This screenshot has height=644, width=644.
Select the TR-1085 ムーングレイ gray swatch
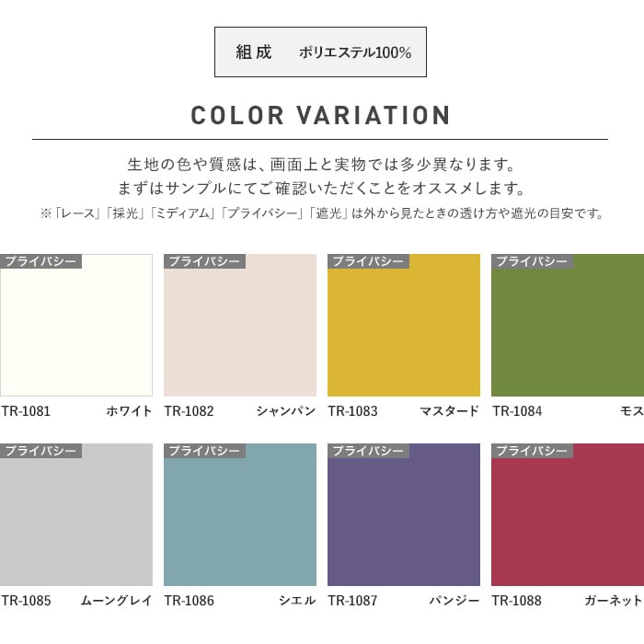pyautogui.click(x=76, y=514)
